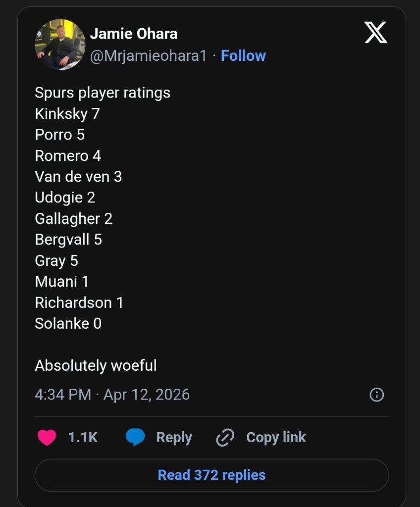Click the 'Van de ven 3' line
420x507 pixels.
[x=78, y=177]
